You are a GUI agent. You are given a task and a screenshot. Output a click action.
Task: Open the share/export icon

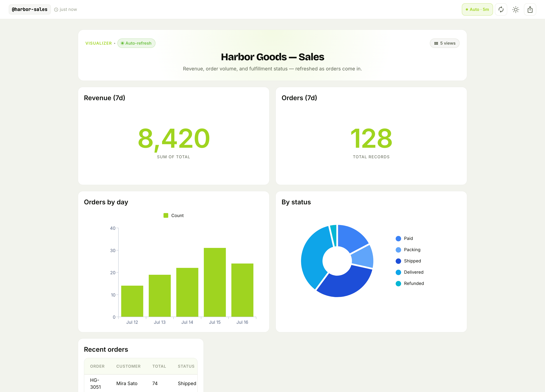pos(530,9)
